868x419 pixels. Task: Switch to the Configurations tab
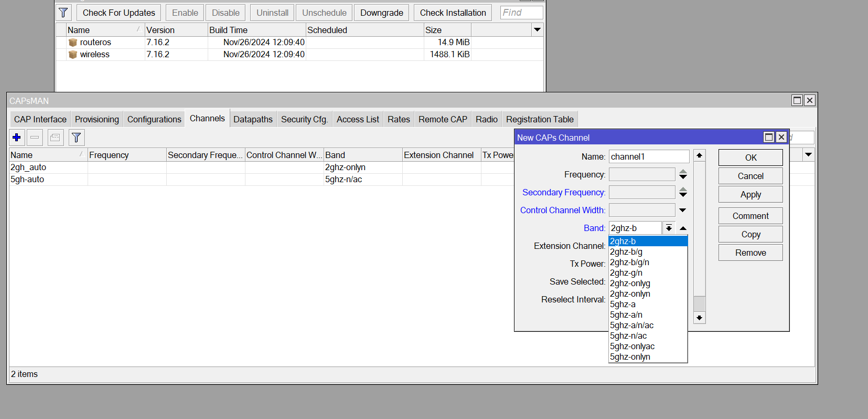154,119
